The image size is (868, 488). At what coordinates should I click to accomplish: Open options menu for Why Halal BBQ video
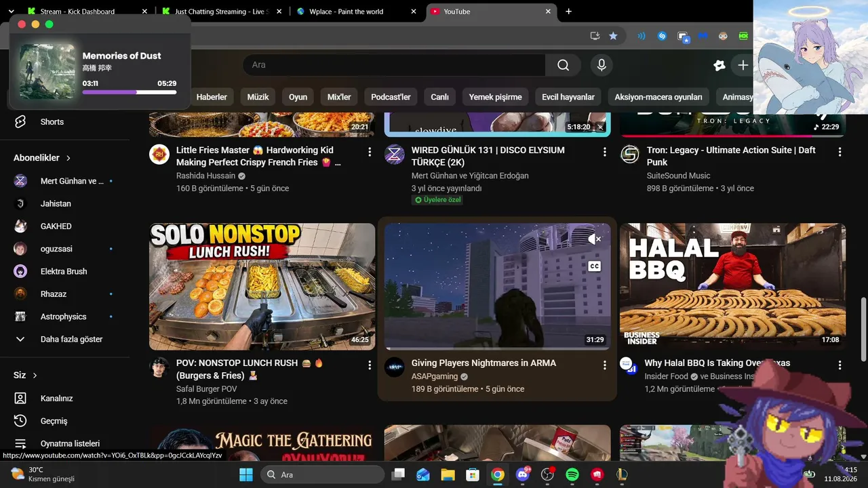840,365
